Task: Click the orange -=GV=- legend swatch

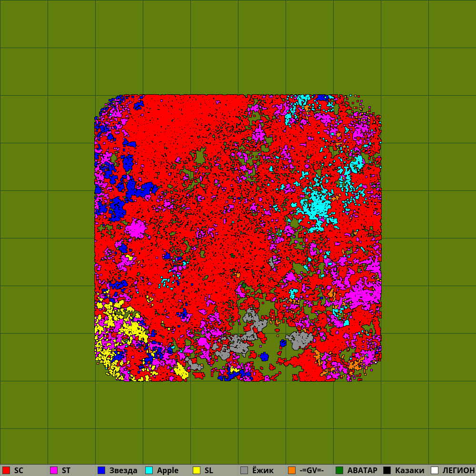Action: 292,470
